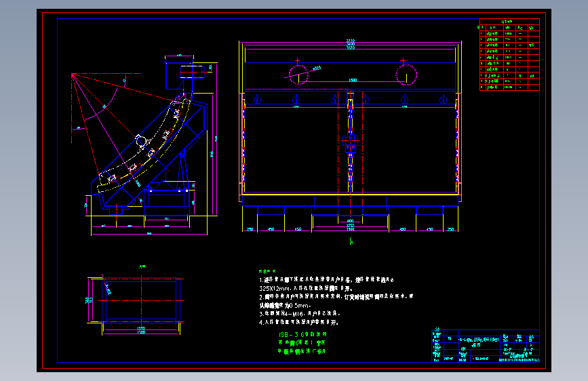Viewport: 588px width, 381px height.
Task: Select the green view marker below front view
Action: tap(351, 241)
